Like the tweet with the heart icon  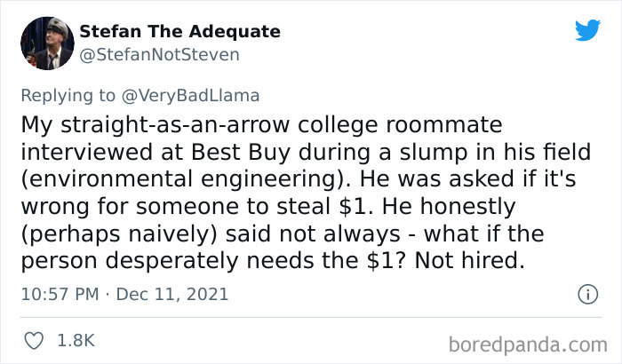tap(34, 341)
